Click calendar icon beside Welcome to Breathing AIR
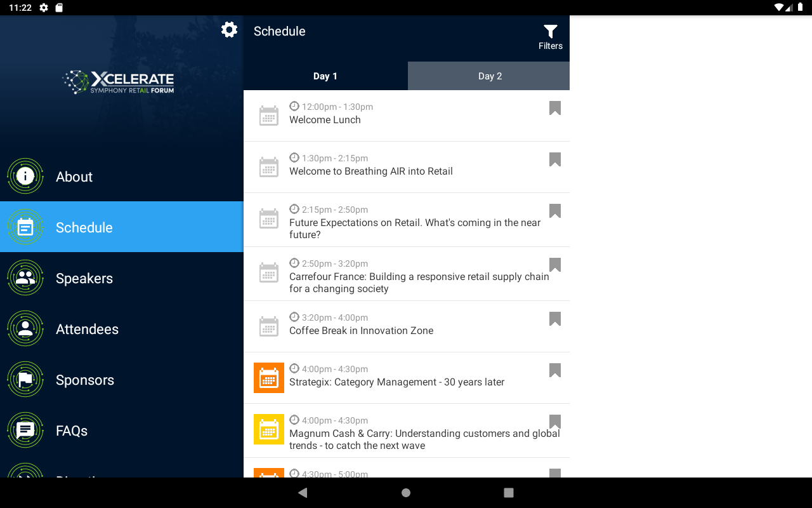812x508 pixels. [269, 167]
